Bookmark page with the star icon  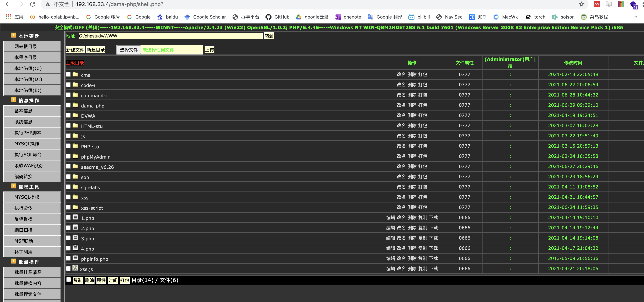pyautogui.click(x=581, y=4)
